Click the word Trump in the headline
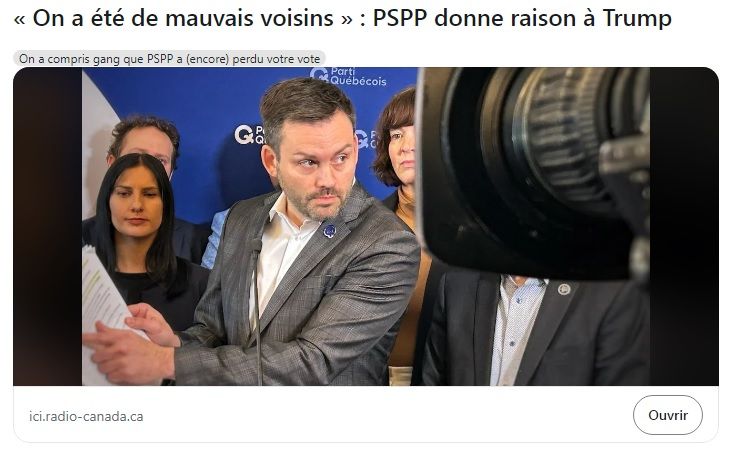Viewport: 733px width, 455px height. pos(637,18)
